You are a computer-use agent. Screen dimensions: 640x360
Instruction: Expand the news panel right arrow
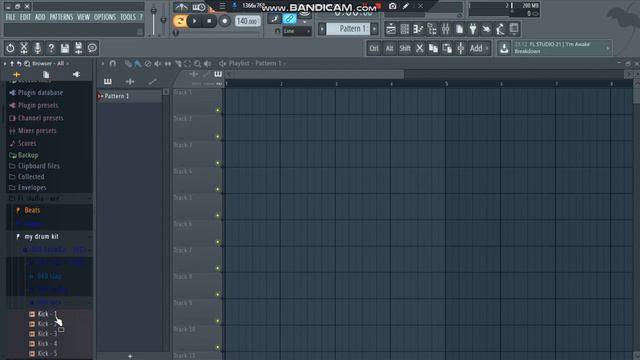point(608,49)
